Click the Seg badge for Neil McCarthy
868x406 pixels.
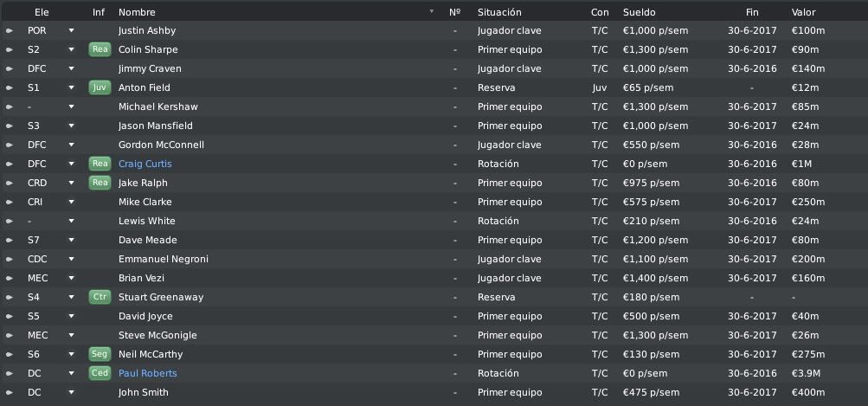point(100,354)
